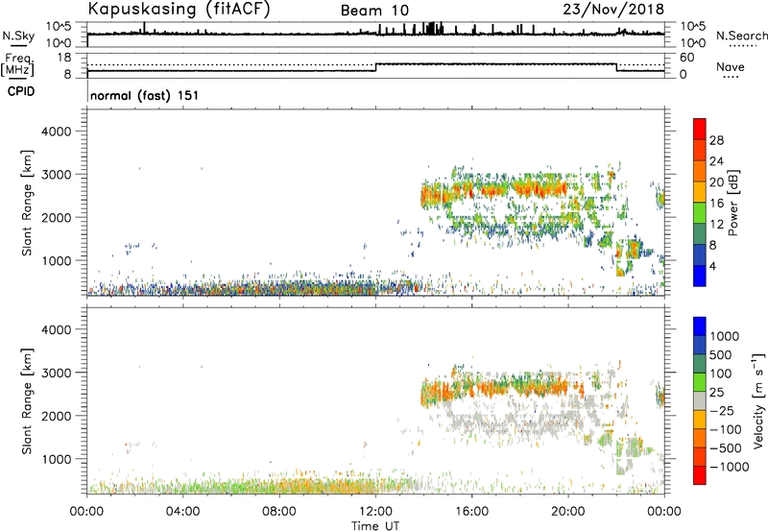Click the 20 label on Power colorbar
Viewport: 768px width, 532px height.
(716, 182)
